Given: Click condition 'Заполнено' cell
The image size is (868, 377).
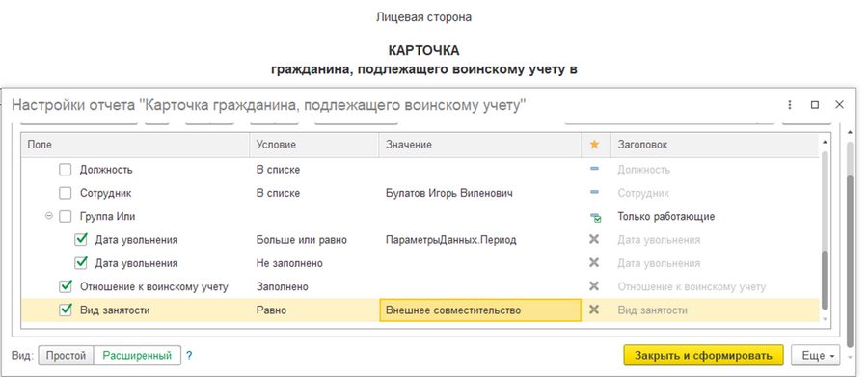Looking at the screenshot, I should (283, 286).
